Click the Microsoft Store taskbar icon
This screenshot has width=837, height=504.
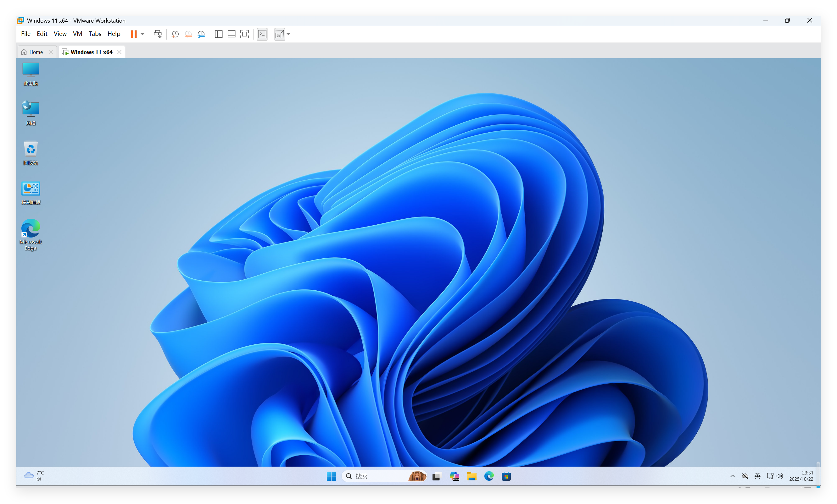506,476
